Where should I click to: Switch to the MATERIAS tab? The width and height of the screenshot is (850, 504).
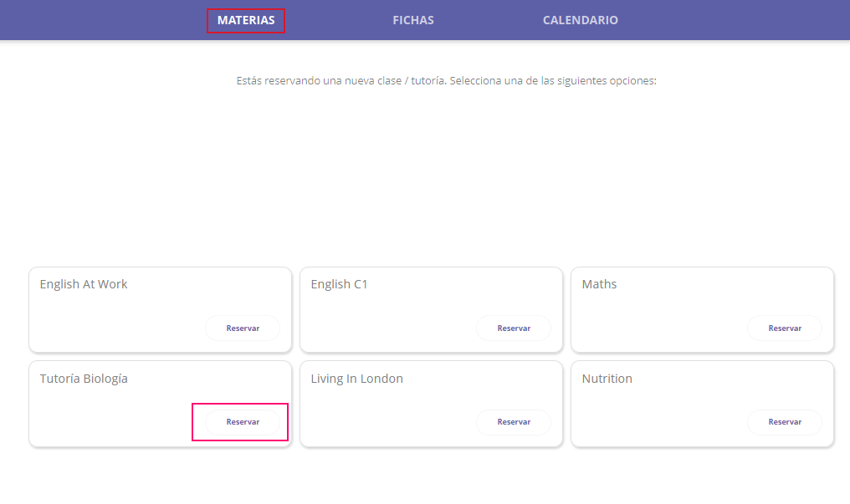[x=246, y=20]
